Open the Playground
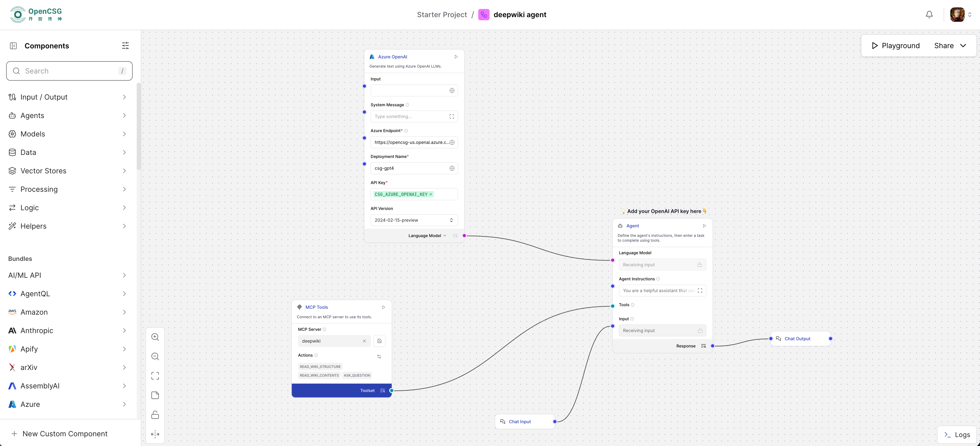This screenshot has width=980, height=446. 896,46
